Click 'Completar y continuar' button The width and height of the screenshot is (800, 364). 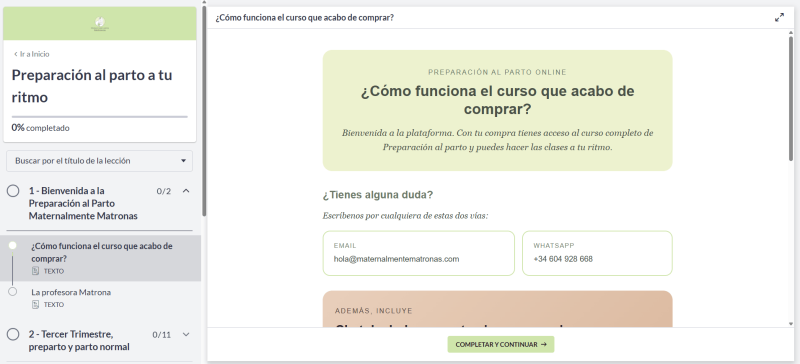(x=501, y=345)
